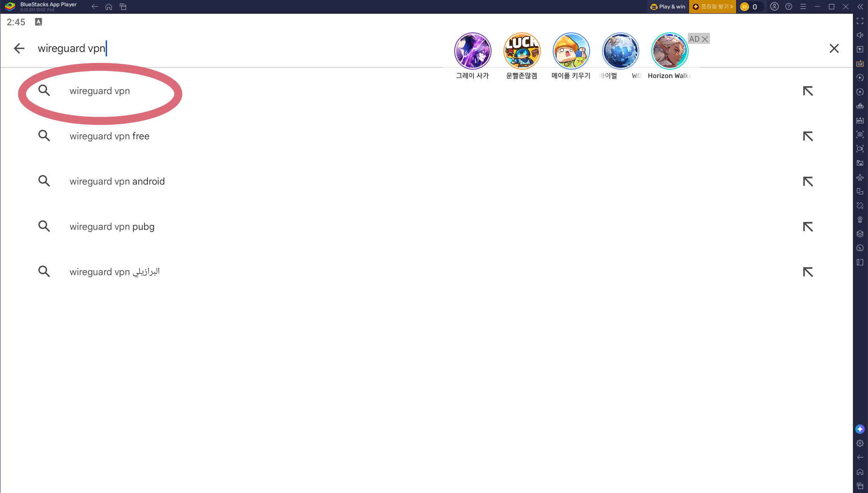Viewport: 868px width, 493px height.
Task: Click the side toolbar bottom home icon
Action: (x=860, y=472)
